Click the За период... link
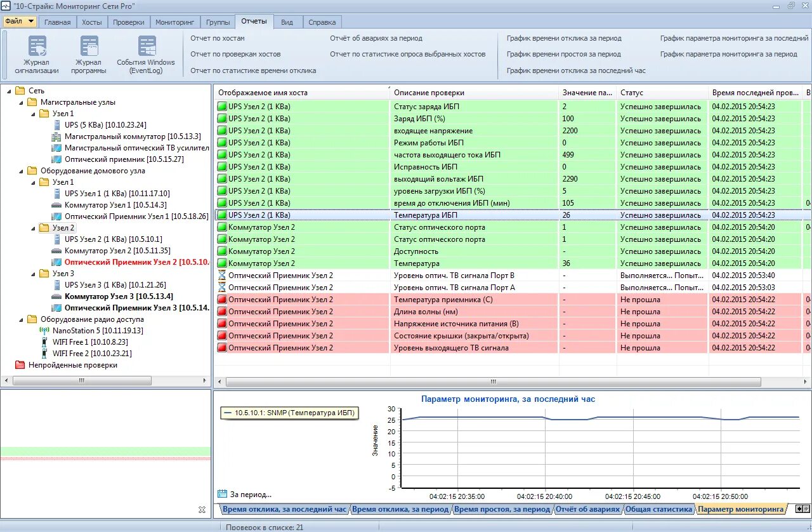 click(251, 494)
